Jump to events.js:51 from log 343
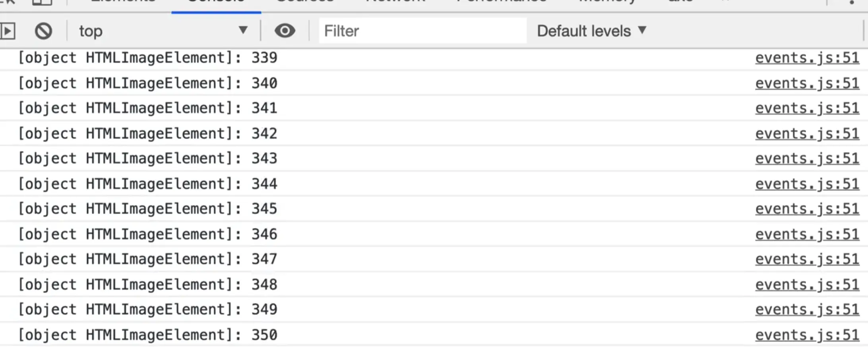The width and height of the screenshot is (868, 347). tap(807, 158)
